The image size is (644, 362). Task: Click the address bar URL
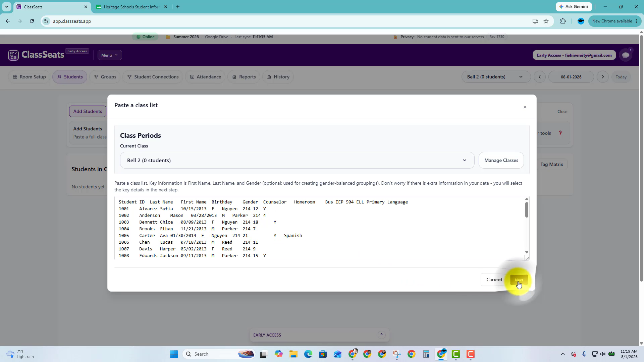[x=72, y=21]
